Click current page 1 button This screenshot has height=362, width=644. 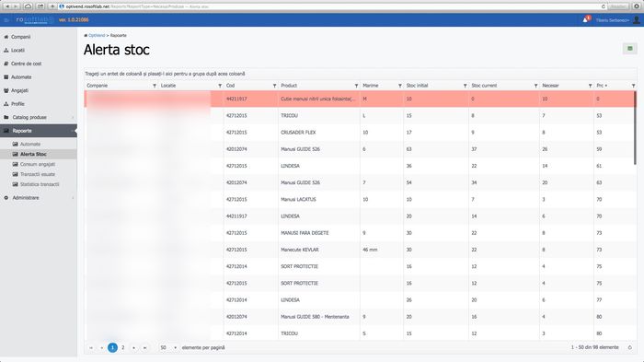112,347
